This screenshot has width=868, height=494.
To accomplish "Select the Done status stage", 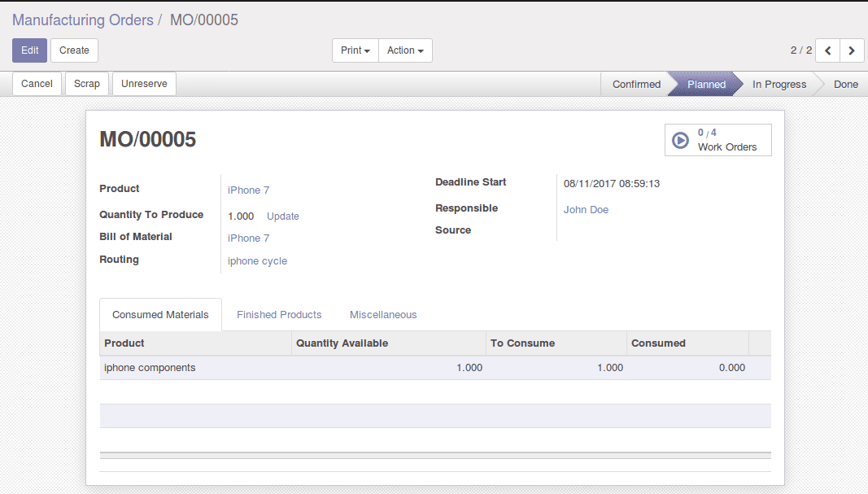I will pos(846,84).
